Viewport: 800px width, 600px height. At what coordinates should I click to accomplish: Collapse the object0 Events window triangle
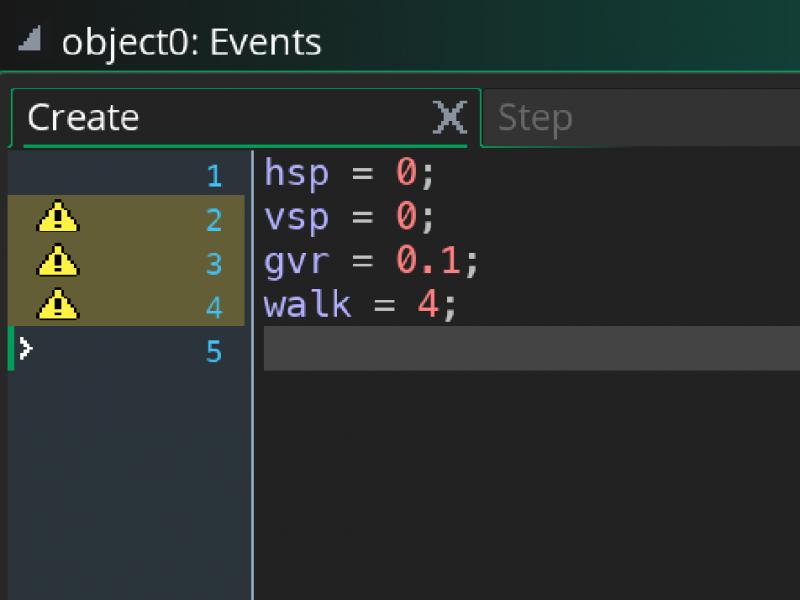point(29,40)
